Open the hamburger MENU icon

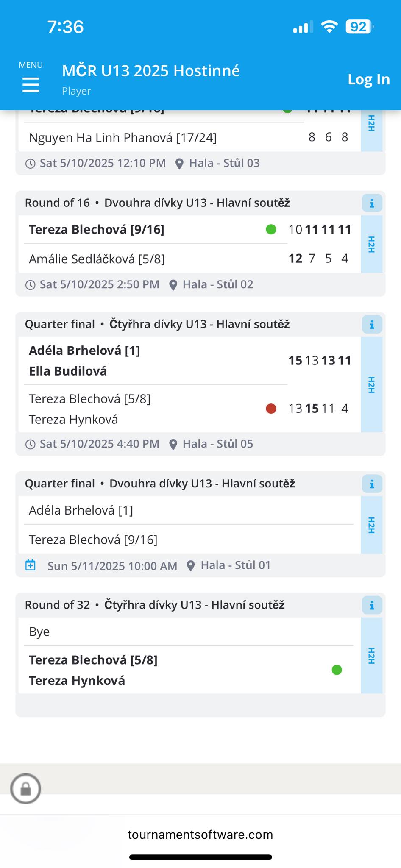tap(31, 84)
